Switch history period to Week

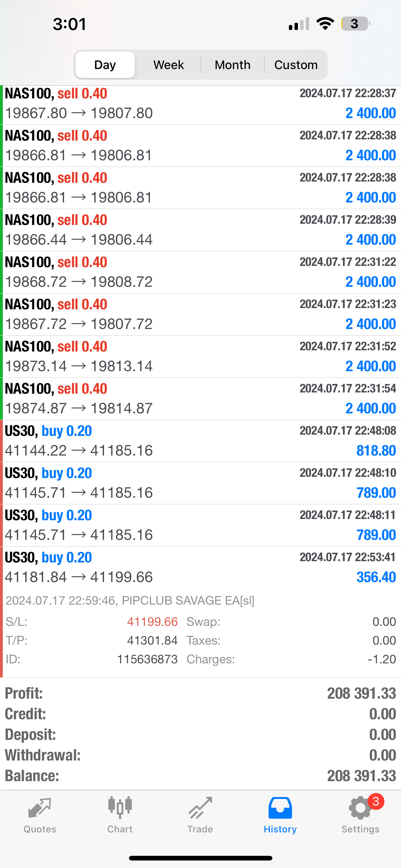click(x=169, y=65)
